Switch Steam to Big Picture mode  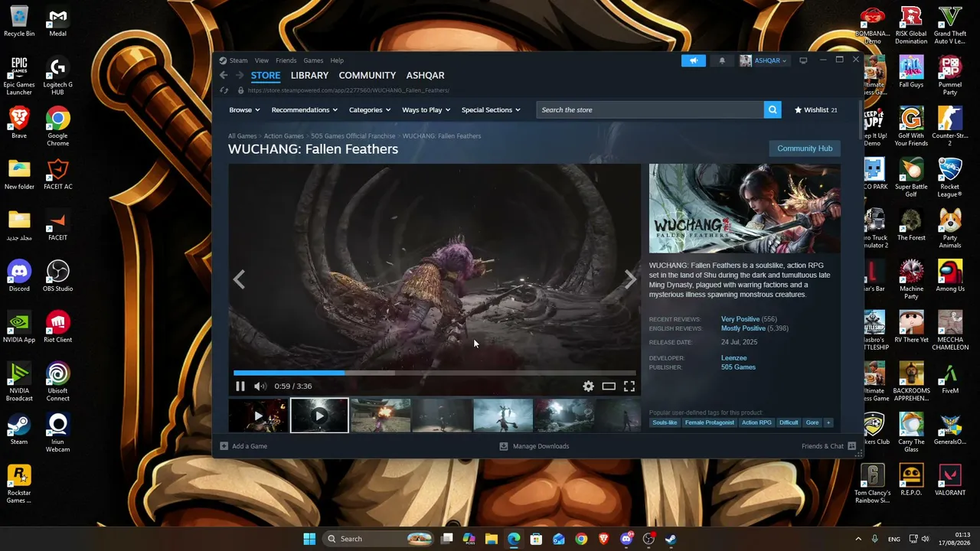[x=803, y=60]
